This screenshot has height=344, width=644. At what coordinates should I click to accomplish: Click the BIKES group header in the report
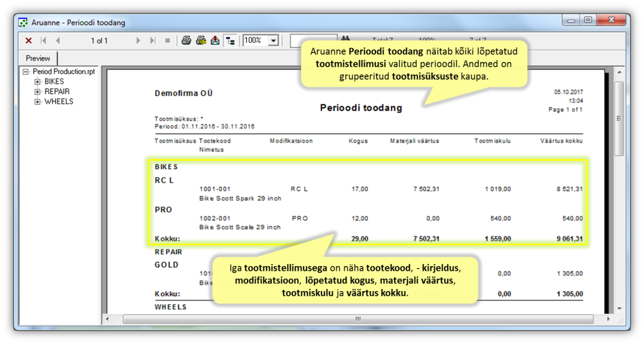tap(166, 167)
